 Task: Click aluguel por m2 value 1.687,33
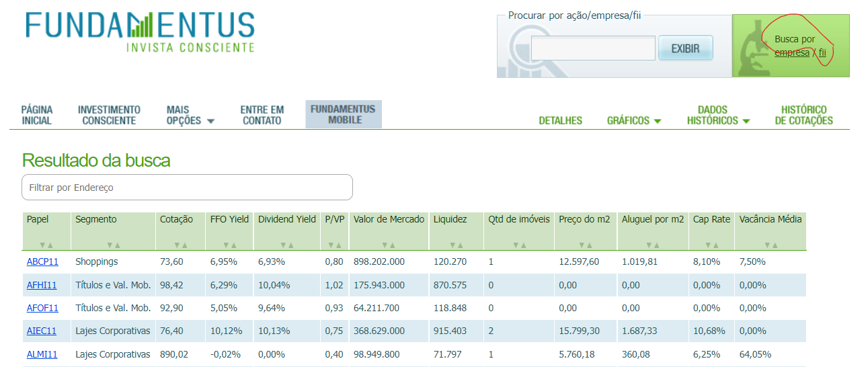[x=640, y=331]
